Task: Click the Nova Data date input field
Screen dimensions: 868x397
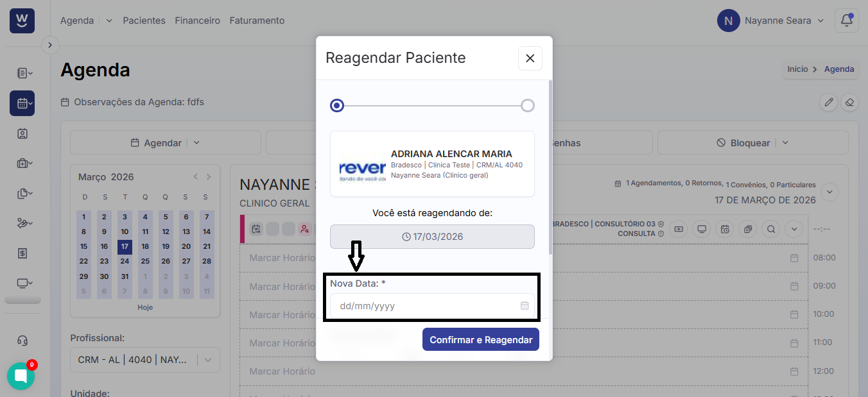Action: tap(432, 306)
